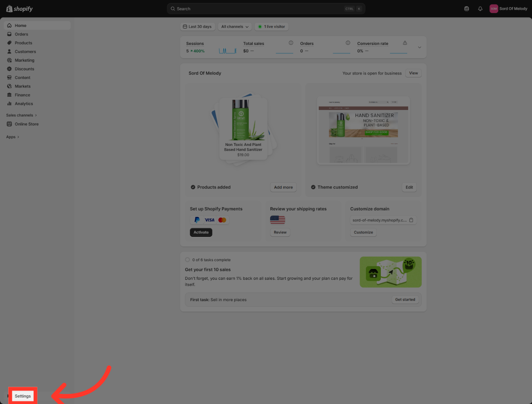Click the circle beside 0 of 6 tasks
Screen dimensions: 532x404
coord(187,260)
